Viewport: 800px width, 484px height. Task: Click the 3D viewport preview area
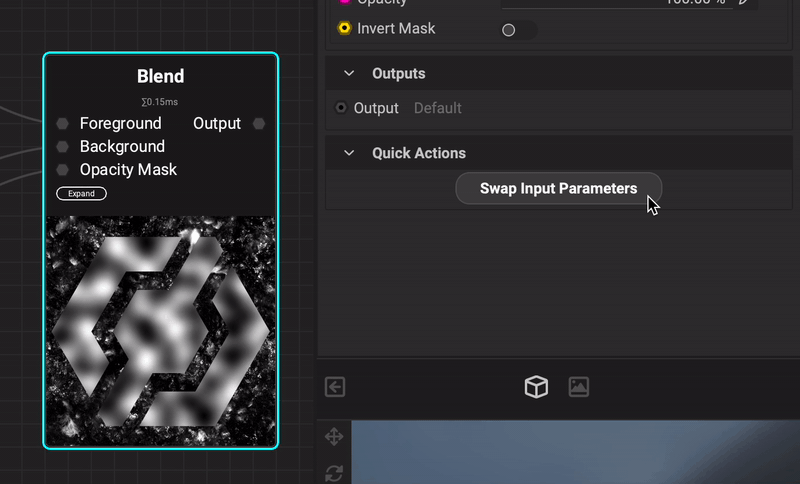click(576, 452)
